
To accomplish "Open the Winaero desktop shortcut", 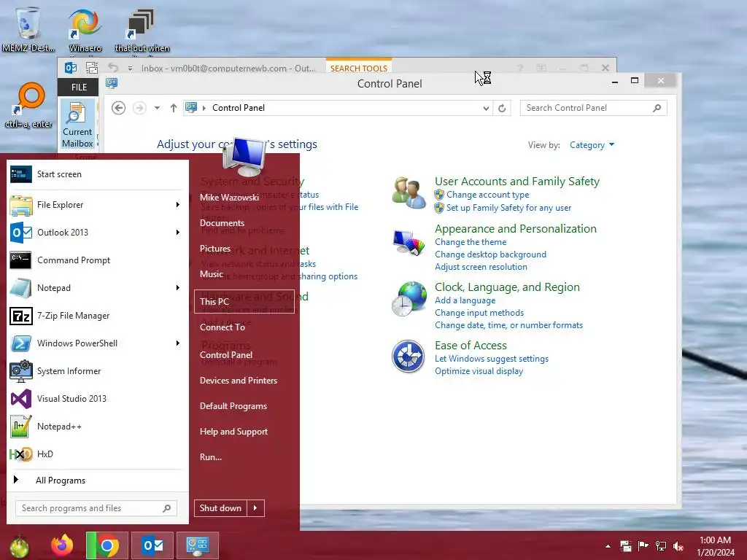I will point(85,29).
